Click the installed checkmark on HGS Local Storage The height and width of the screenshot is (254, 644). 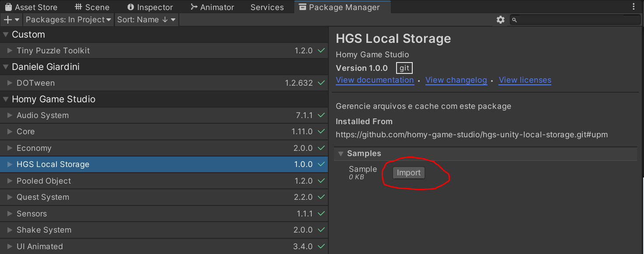(x=321, y=164)
